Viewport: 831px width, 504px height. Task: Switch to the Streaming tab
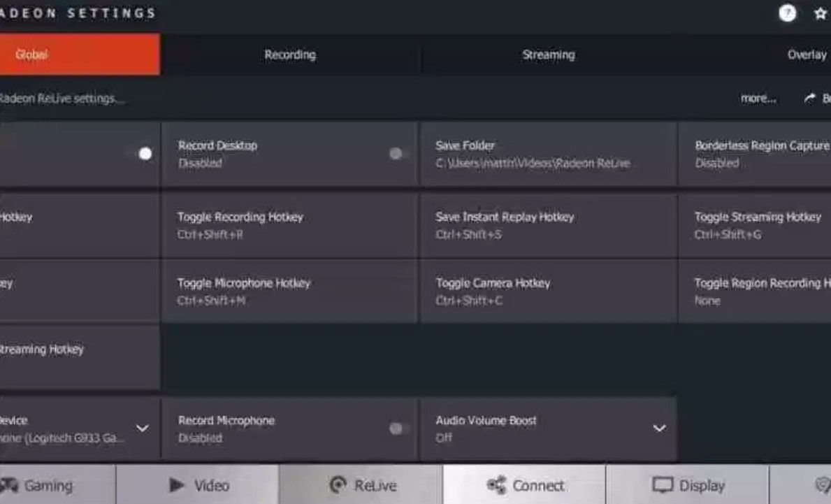(548, 55)
